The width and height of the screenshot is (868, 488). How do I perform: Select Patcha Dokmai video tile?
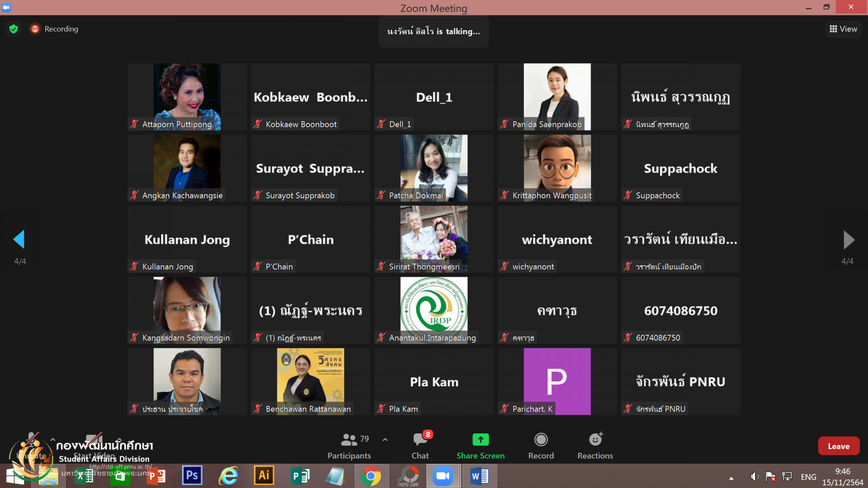[434, 168]
